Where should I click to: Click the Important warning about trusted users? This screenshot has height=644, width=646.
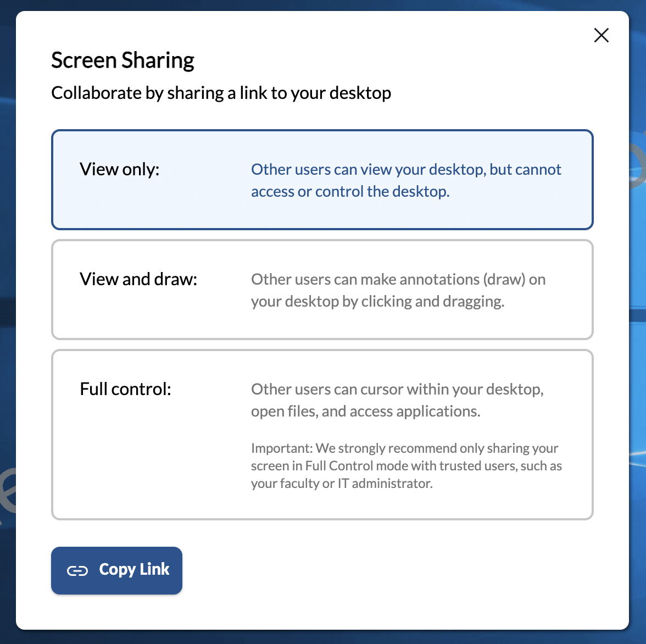[406, 466]
